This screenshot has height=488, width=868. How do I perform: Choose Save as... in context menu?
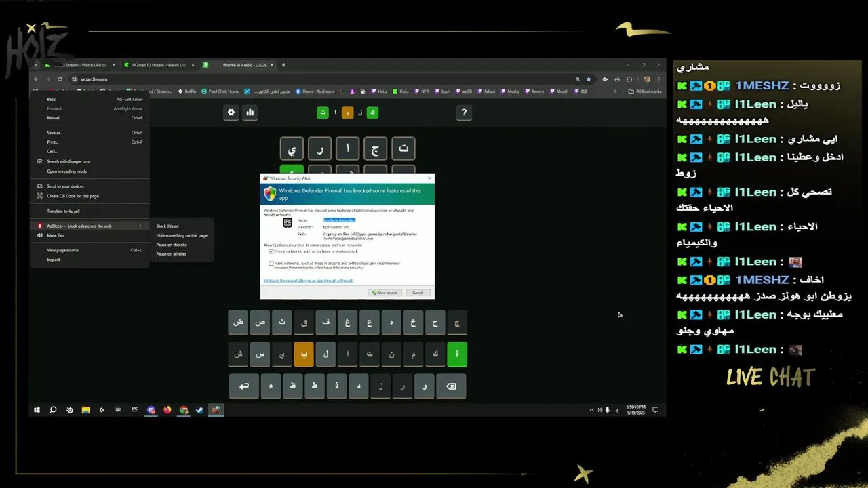click(x=90, y=133)
